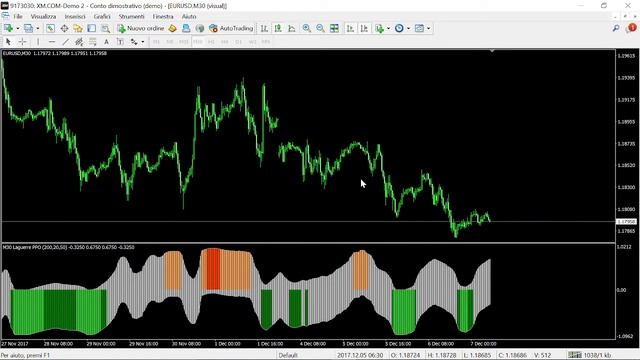Open the Data Window crosshair-circle icon
Viewport: 640px width, 360px height.
point(64,28)
